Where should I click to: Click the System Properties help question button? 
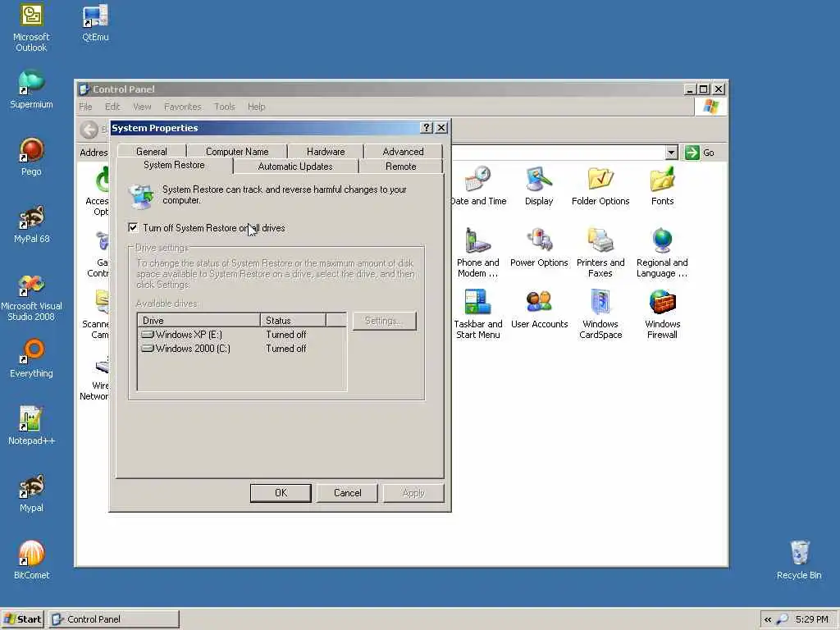coord(427,127)
